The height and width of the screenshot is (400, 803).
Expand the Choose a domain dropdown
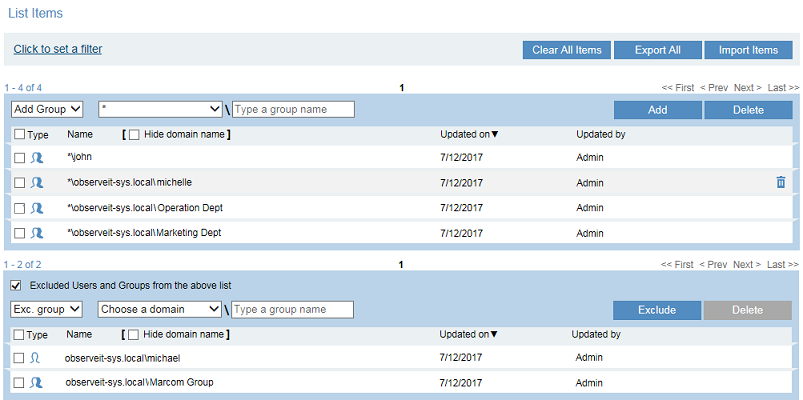pos(160,310)
